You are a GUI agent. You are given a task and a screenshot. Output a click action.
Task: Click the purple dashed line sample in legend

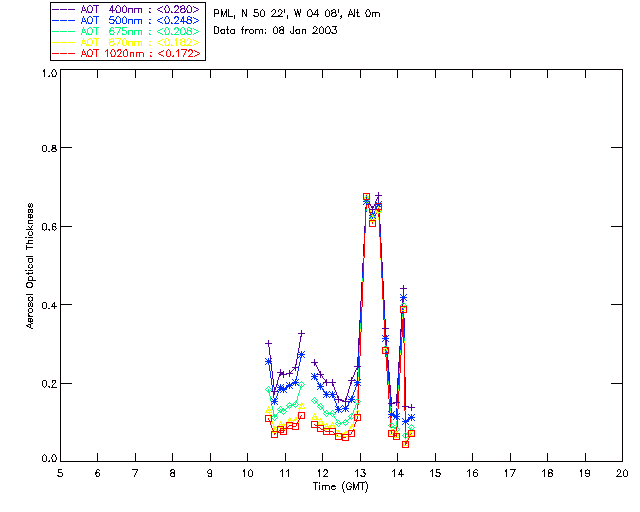coord(64,9)
